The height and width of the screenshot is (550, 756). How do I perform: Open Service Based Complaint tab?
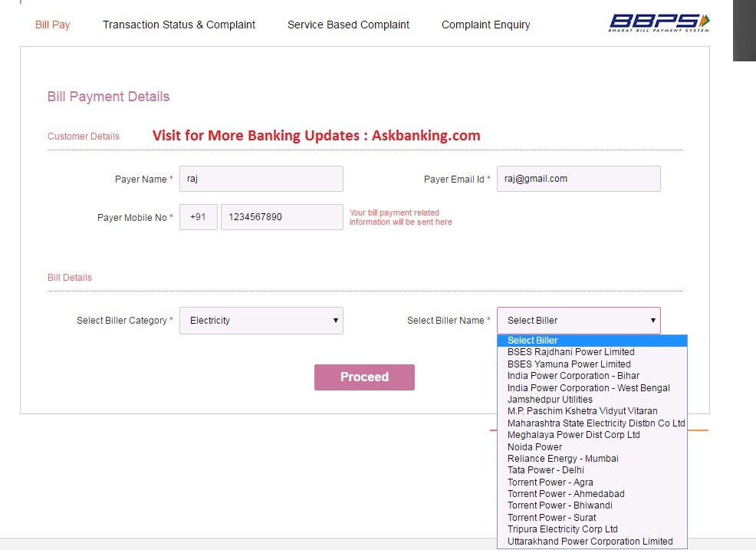(348, 25)
